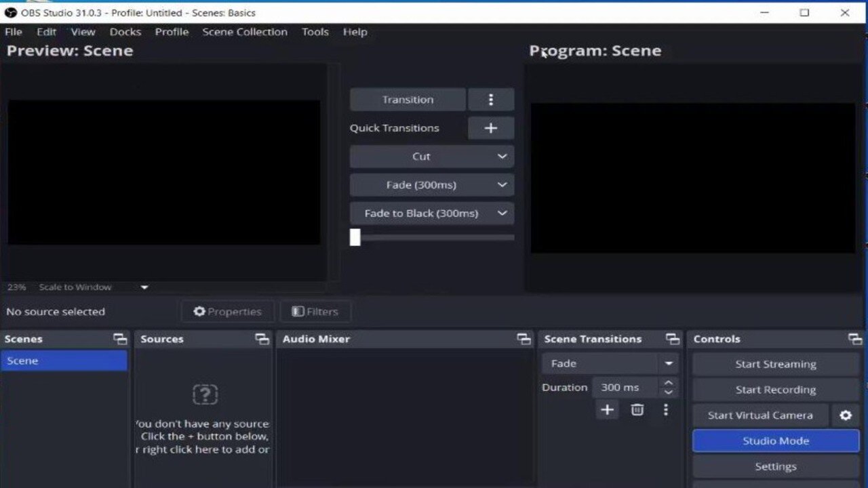Viewport: 868px width, 488px height.
Task: Open scene transition properties dots menu
Action: pos(666,409)
